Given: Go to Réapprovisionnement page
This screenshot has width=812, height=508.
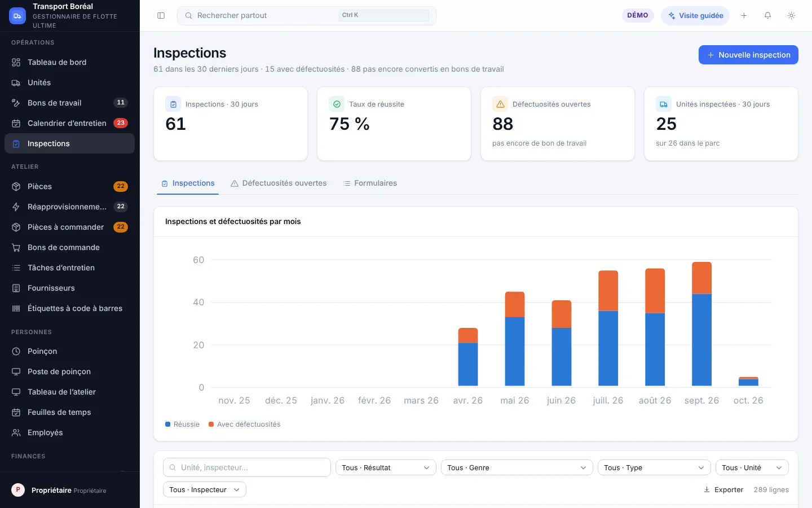Looking at the screenshot, I should click(69, 207).
